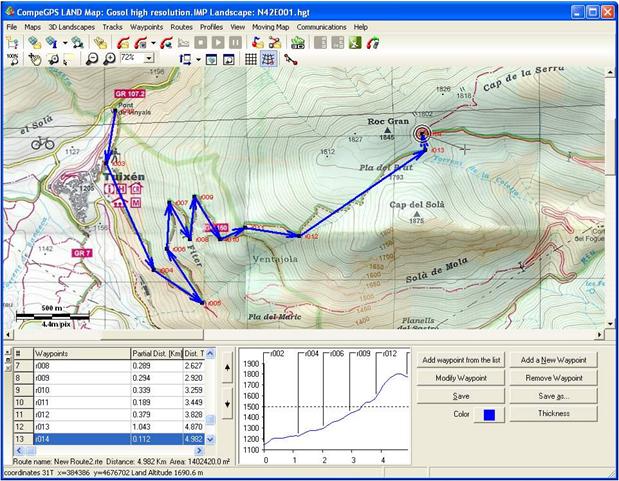Image resolution: width=619 pixels, height=481 pixels.
Task: Click the waypoint table's scroll up arrow
Action: coord(210,353)
